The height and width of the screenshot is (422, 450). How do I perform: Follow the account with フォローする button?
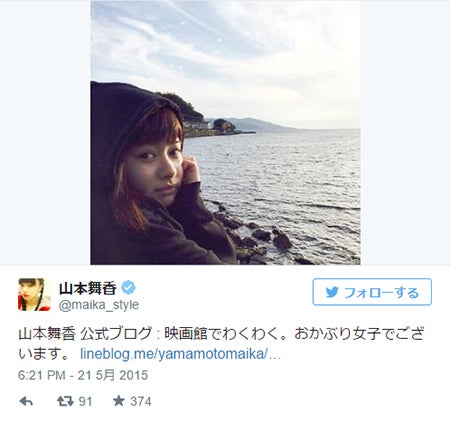[372, 292]
